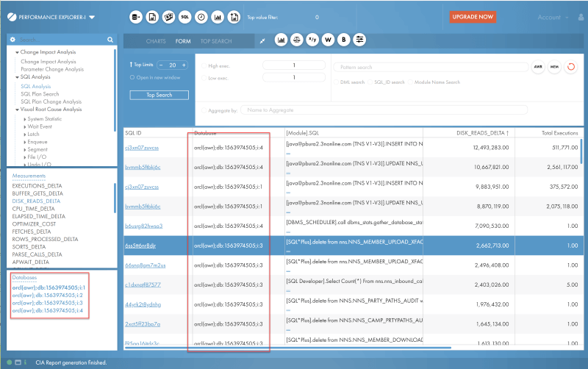Click the bar chart icon beside pin

(x=281, y=40)
